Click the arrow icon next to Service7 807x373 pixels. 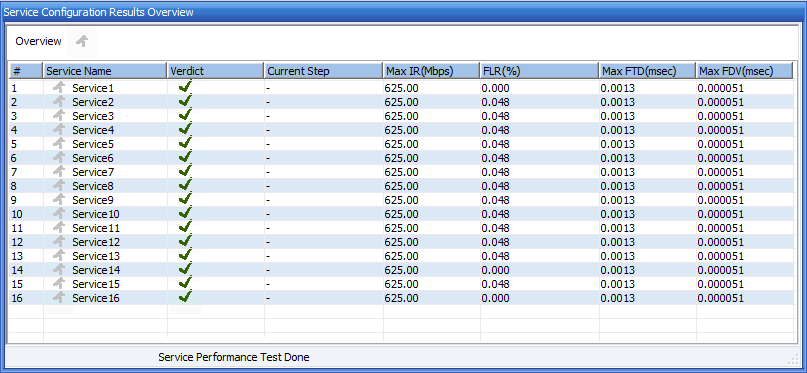[x=60, y=171]
